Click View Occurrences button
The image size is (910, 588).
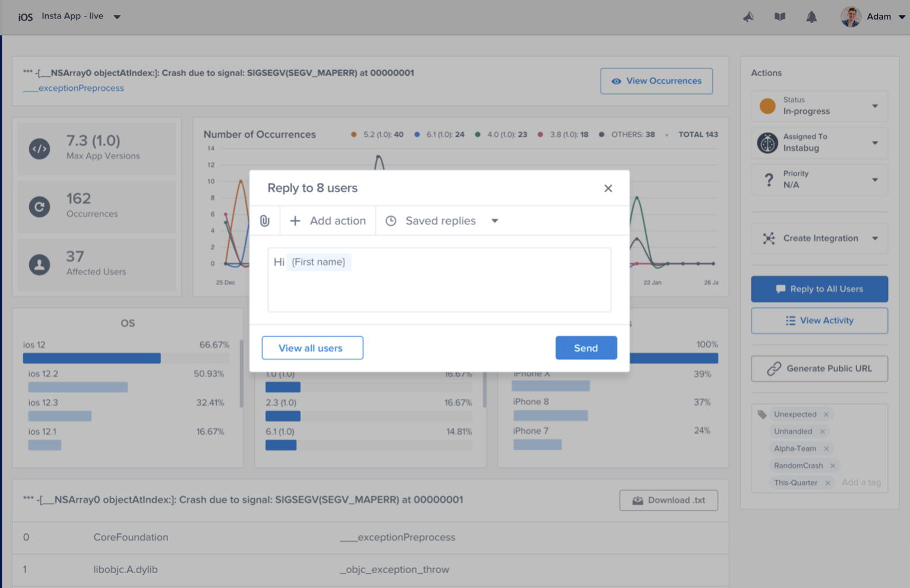(x=656, y=81)
